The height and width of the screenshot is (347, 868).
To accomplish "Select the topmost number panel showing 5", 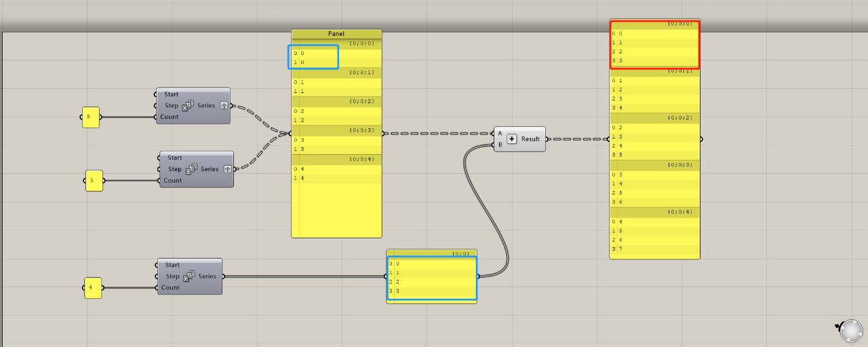I will [x=90, y=117].
